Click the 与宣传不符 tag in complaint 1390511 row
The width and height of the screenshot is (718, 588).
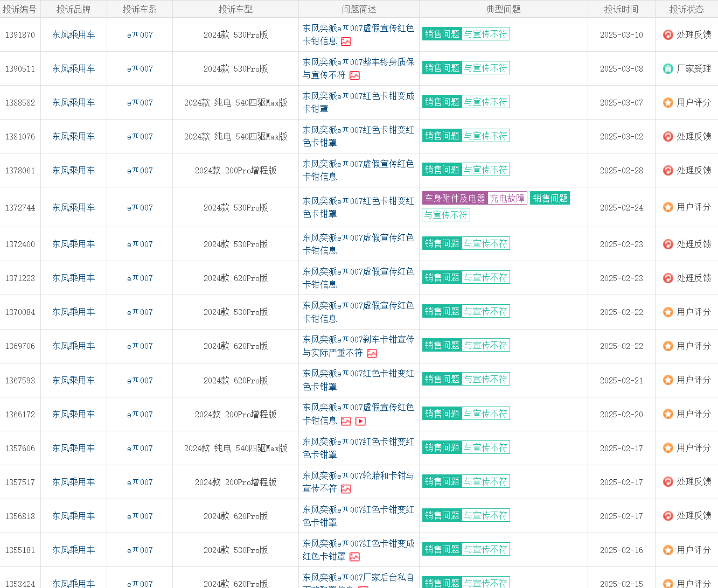(x=486, y=67)
